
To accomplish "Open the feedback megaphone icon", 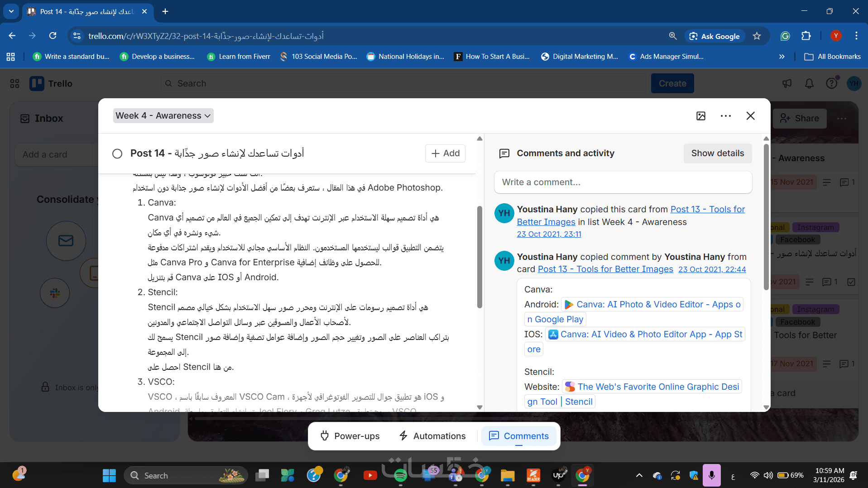I will tap(787, 84).
